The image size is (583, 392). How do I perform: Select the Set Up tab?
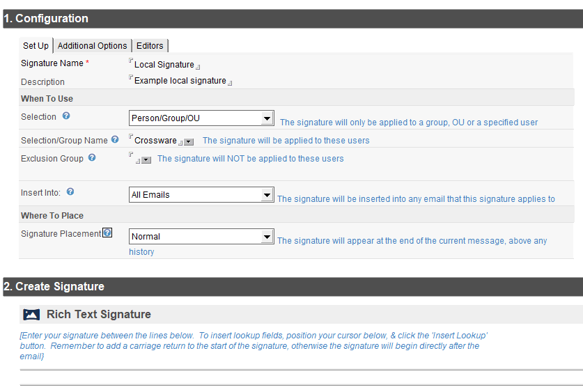point(36,46)
